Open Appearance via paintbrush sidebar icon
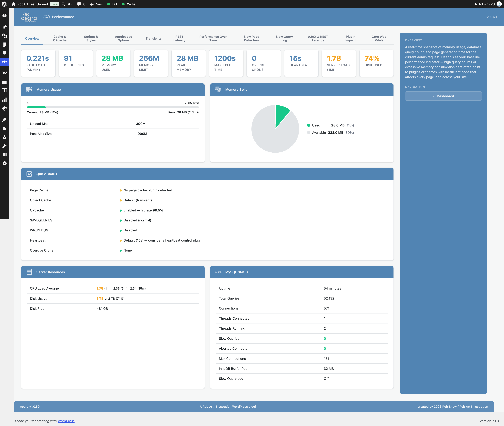 (4, 120)
